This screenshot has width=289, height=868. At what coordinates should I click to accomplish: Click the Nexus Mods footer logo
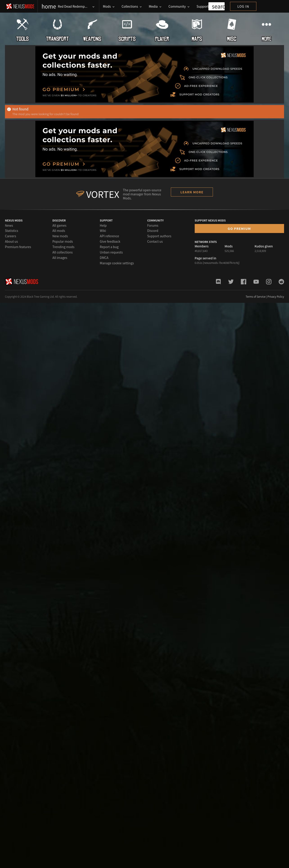[x=22, y=281]
